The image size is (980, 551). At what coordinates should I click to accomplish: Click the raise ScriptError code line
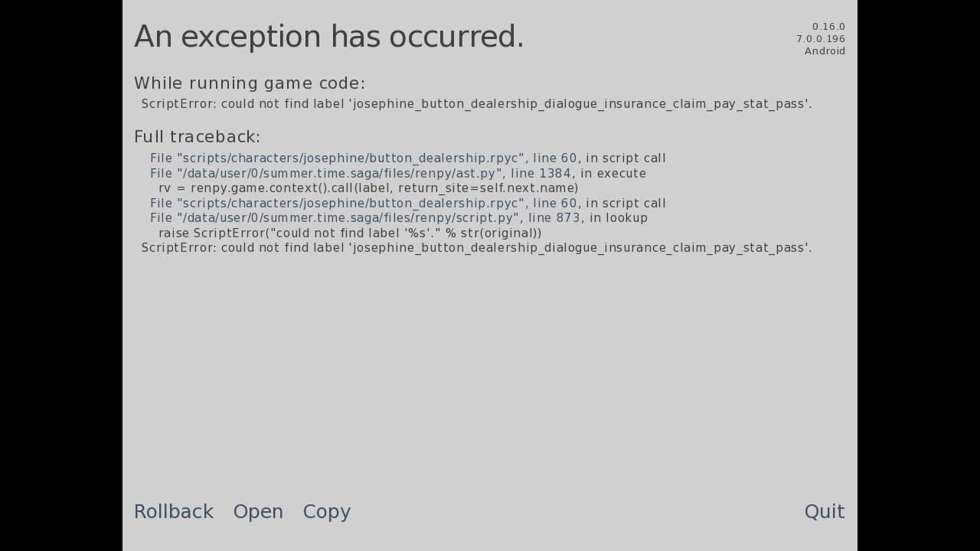pos(350,233)
